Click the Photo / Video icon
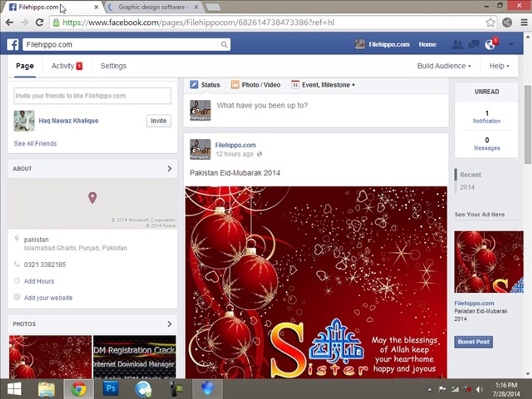This screenshot has height=399, width=532. tap(235, 85)
